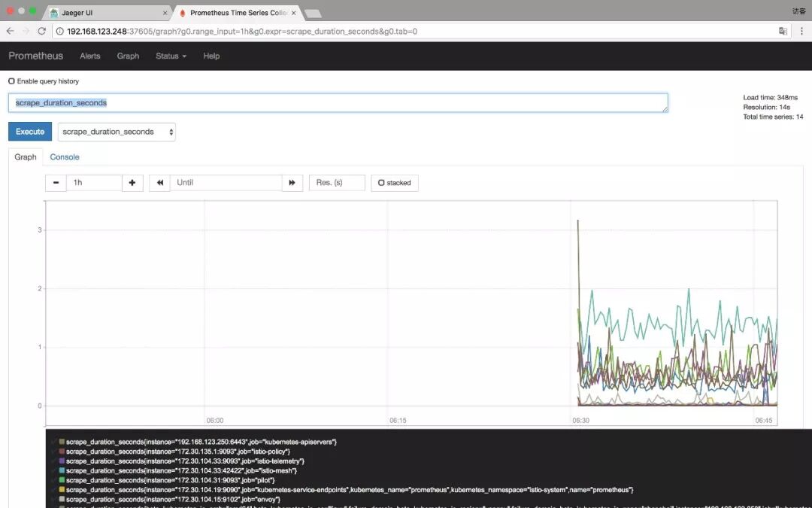This screenshot has width=812, height=508.
Task: Open the Alerts page from the navbar
Action: click(x=90, y=56)
